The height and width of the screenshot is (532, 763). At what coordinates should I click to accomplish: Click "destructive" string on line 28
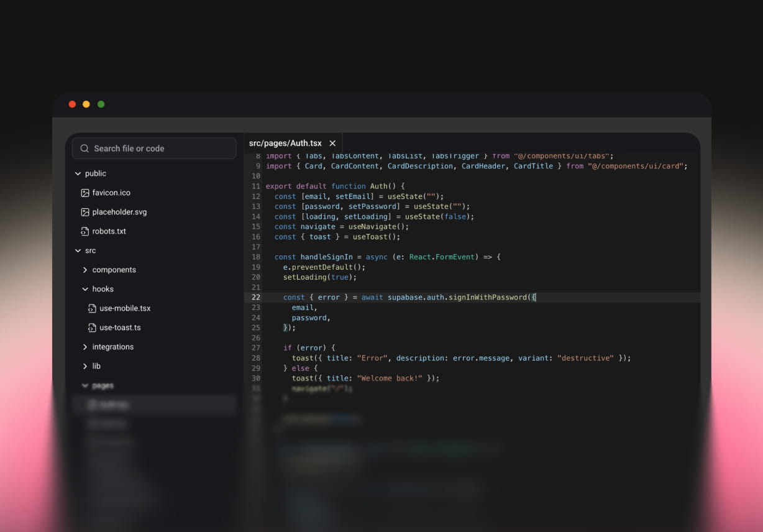[x=585, y=358]
